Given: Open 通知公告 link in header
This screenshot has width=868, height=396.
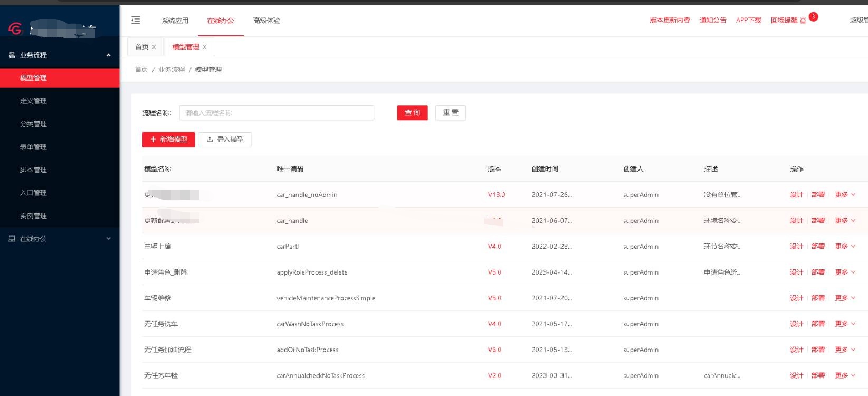Looking at the screenshot, I should tap(713, 21).
